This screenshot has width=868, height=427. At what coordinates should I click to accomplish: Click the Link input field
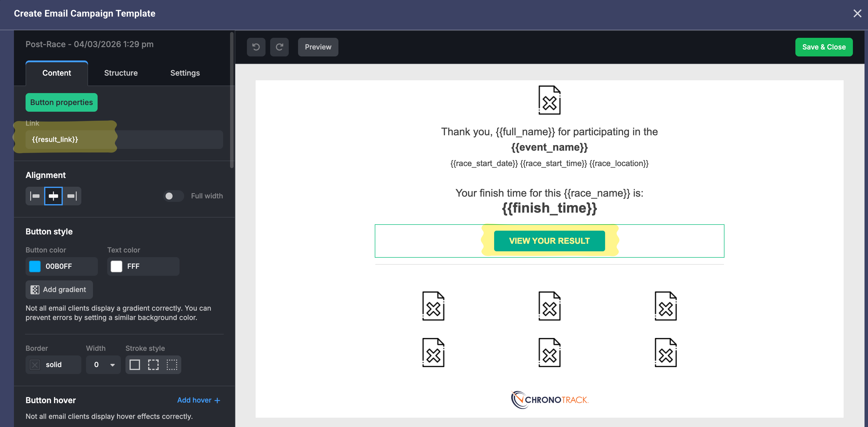click(124, 139)
